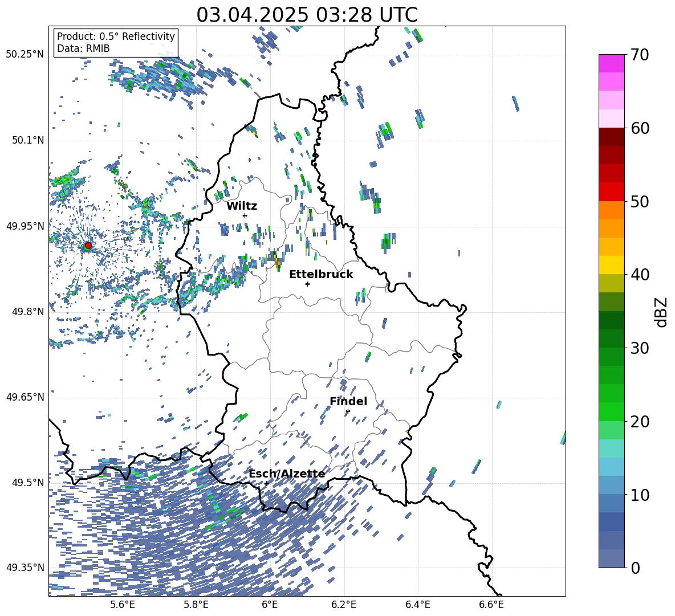Click the colorbar tick label 60
This screenshot has width=675, height=616.
pos(639,128)
